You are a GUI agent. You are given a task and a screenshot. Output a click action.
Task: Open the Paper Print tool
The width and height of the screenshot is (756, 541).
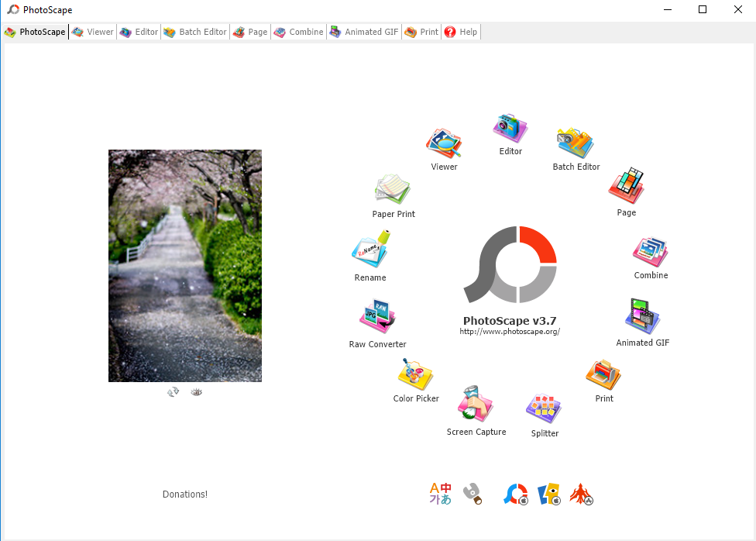[x=393, y=189]
